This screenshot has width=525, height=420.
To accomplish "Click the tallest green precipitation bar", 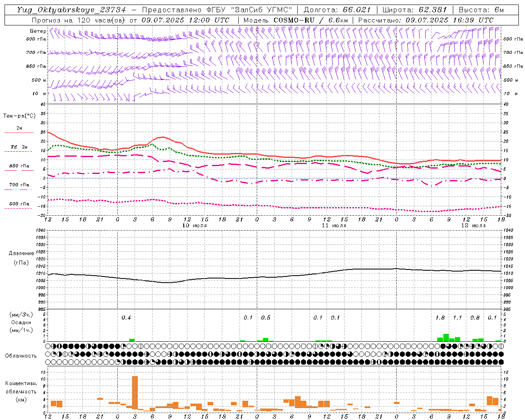I will click(x=446, y=338).
